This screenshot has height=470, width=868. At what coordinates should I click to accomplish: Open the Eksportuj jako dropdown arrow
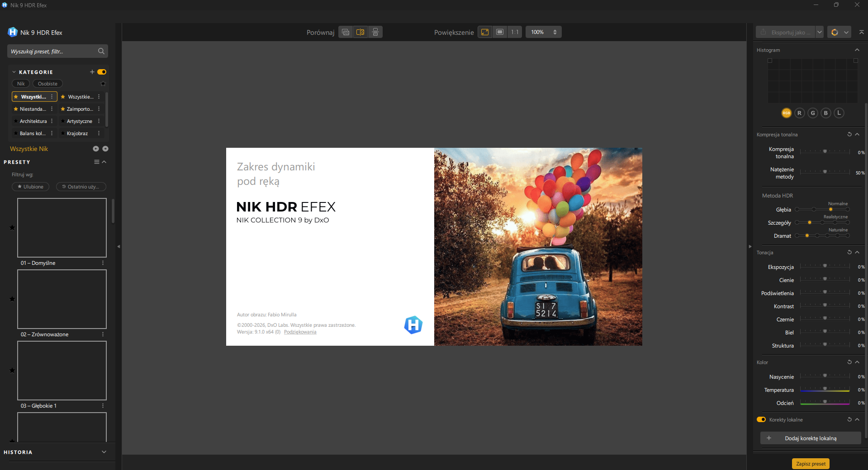point(819,32)
